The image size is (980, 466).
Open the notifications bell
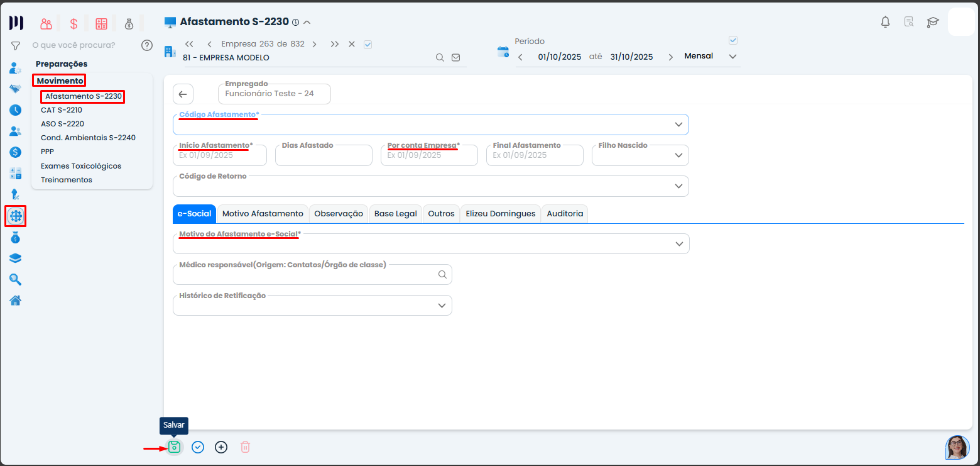tap(885, 22)
